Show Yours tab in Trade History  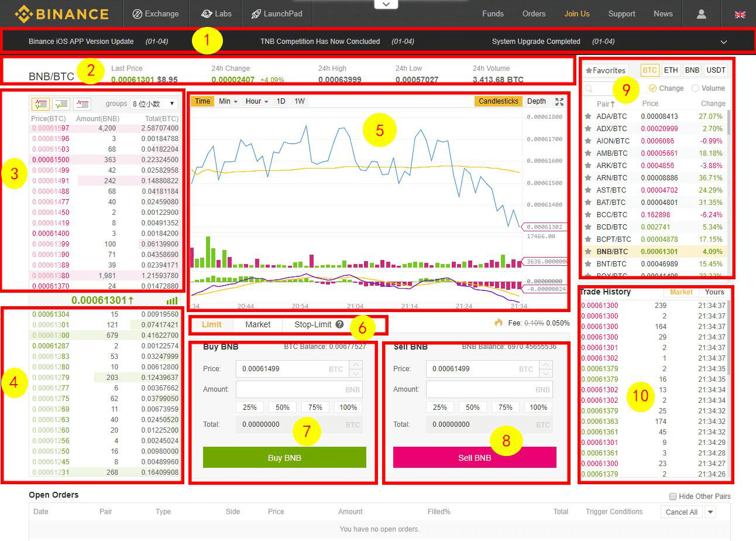click(x=714, y=292)
